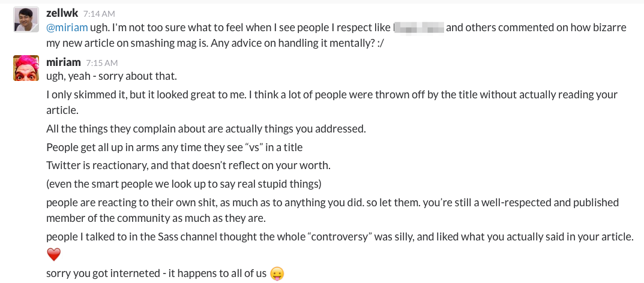Image resolution: width=644 pixels, height=283 pixels.
Task: Open the miriam username profile link
Action: [x=64, y=62]
